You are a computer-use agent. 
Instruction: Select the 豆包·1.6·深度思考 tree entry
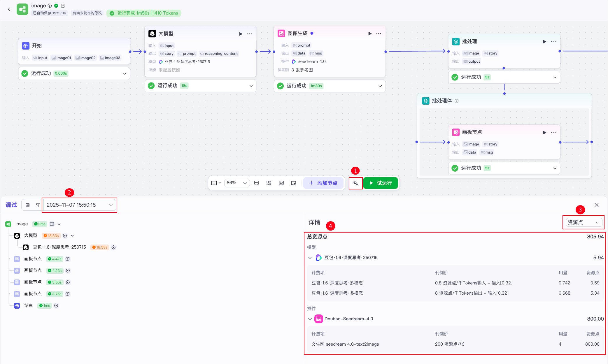59,247
